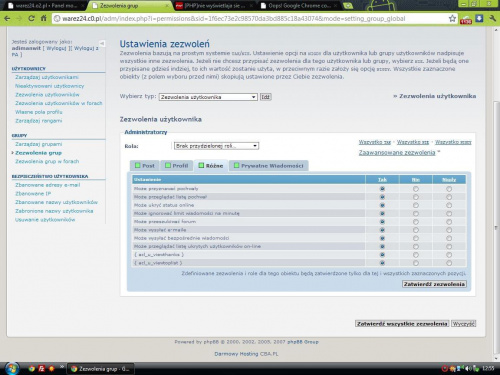The image size is (500, 375).
Task: Open the Rola dropdown for Administratorzy
Action: pyautogui.click(x=216, y=146)
